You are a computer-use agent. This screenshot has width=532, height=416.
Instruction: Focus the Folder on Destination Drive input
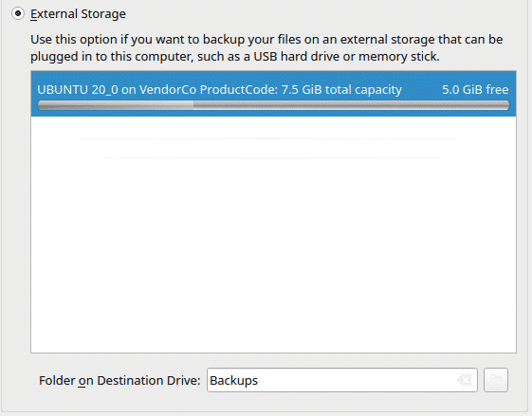pos(342,380)
